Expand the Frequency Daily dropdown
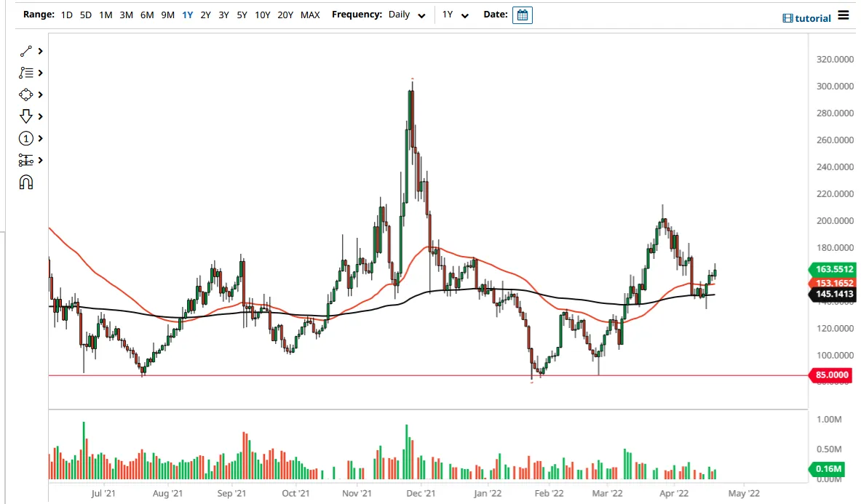Screen dimensions: 861x504 click(x=406, y=15)
